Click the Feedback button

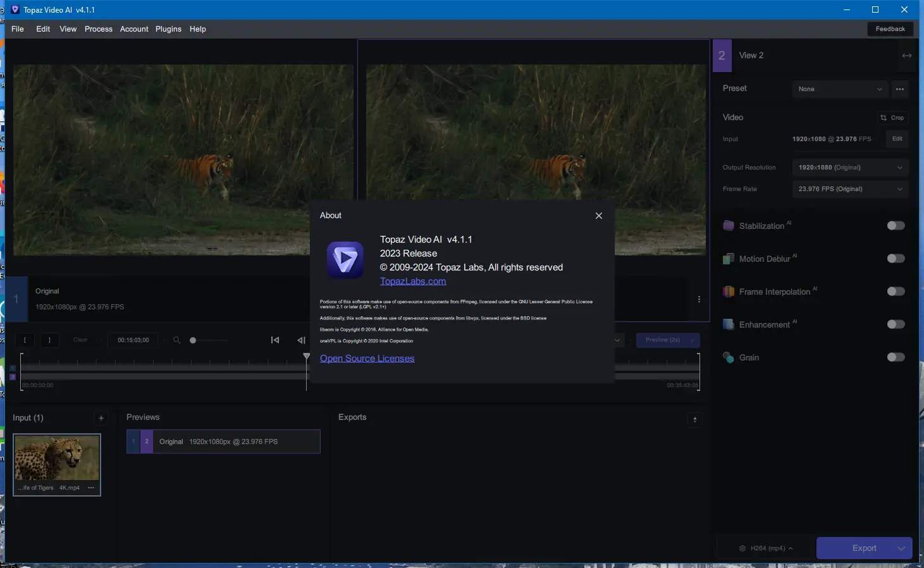pyautogui.click(x=890, y=29)
